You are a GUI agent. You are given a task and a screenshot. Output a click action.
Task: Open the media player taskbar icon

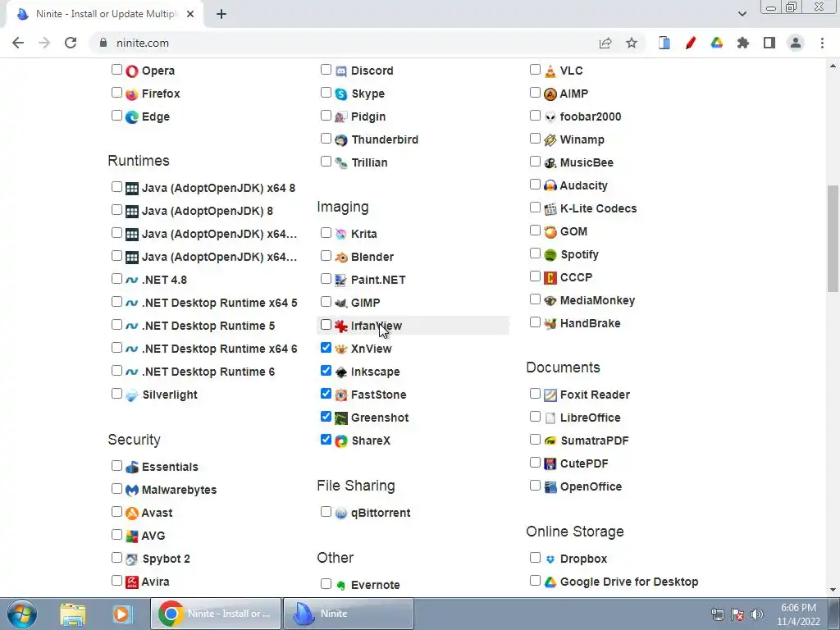122,614
